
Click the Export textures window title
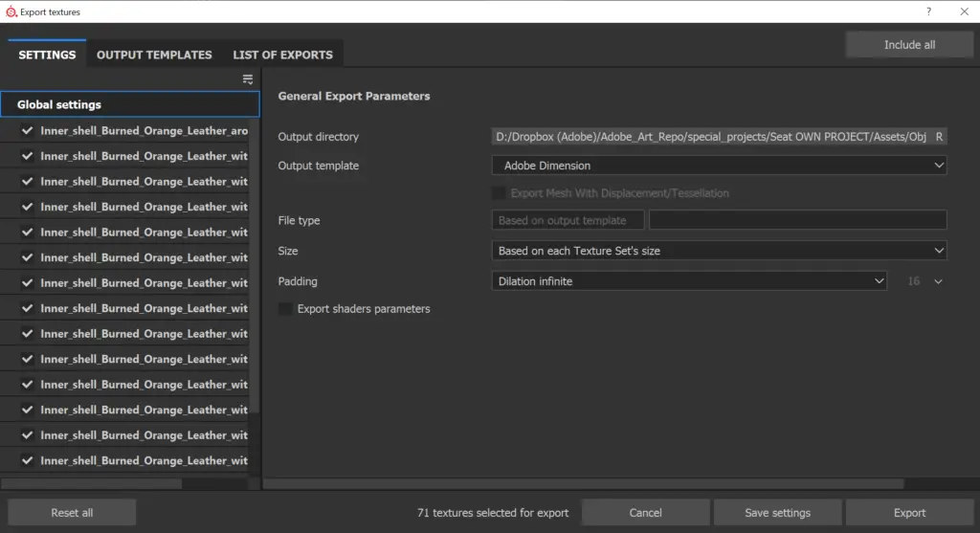pyautogui.click(x=50, y=11)
